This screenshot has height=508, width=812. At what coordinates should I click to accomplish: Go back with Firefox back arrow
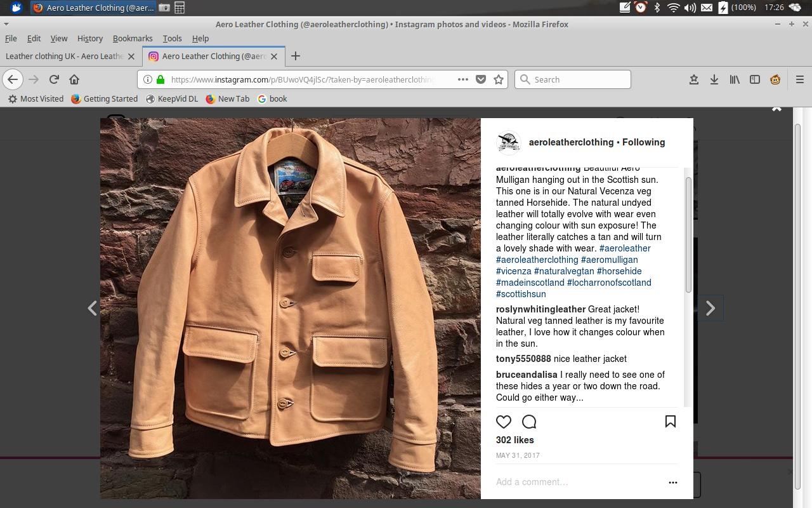tap(13, 79)
